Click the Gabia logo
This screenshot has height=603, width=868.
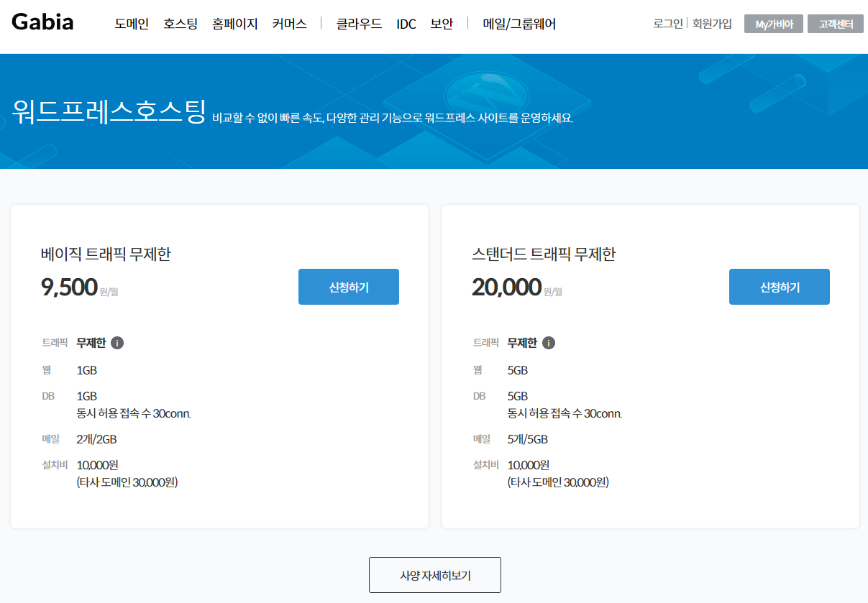coord(41,22)
